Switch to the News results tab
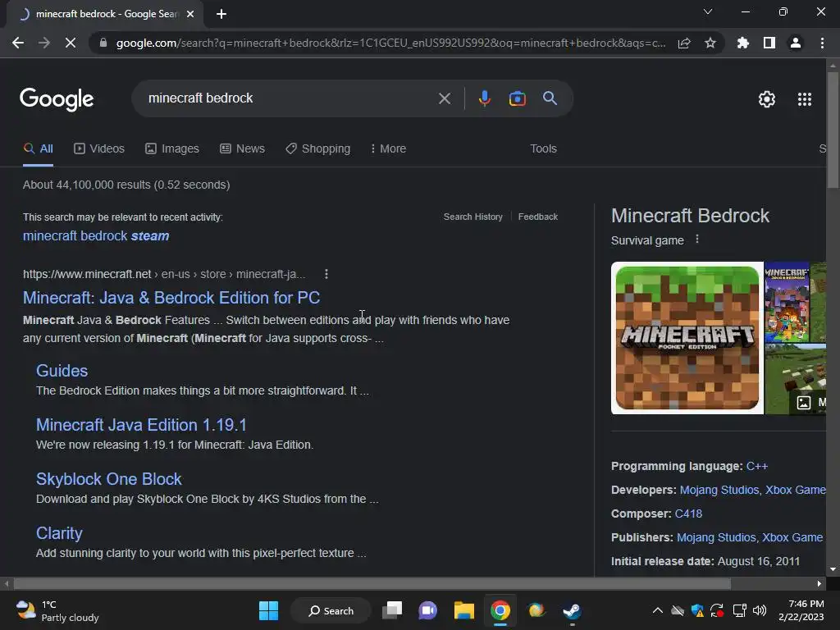The height and width of the screenshot is (630, 840). tap(242, 149)
